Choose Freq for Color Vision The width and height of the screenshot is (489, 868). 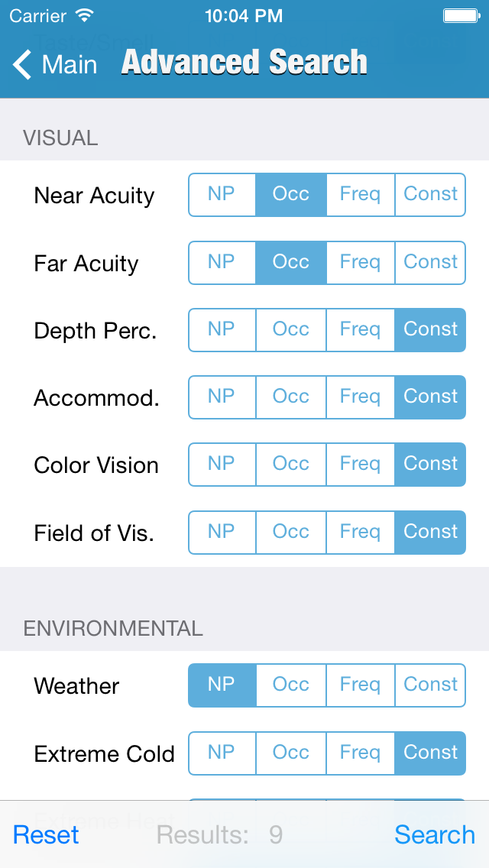coord(360,465)
